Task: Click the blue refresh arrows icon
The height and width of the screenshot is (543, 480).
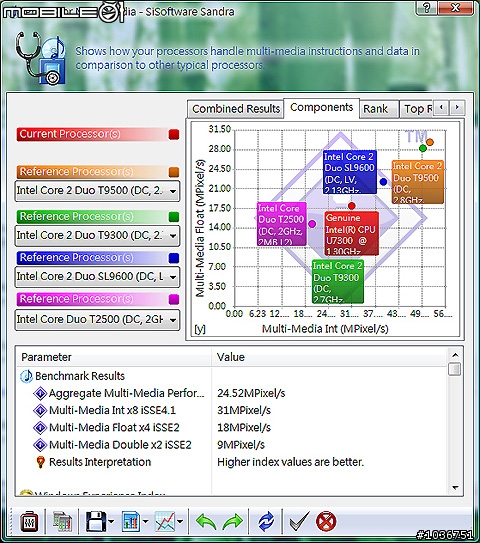Action: [x=266, y=522]
